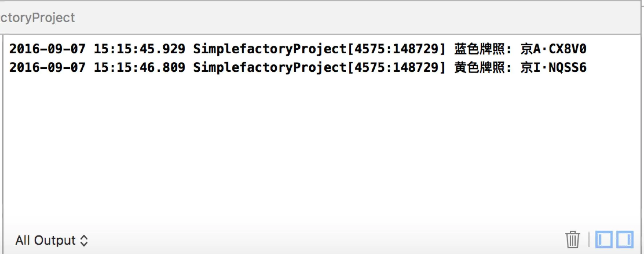Click the 2016-09-07 date on first line
644x254 pixels.
47,49
